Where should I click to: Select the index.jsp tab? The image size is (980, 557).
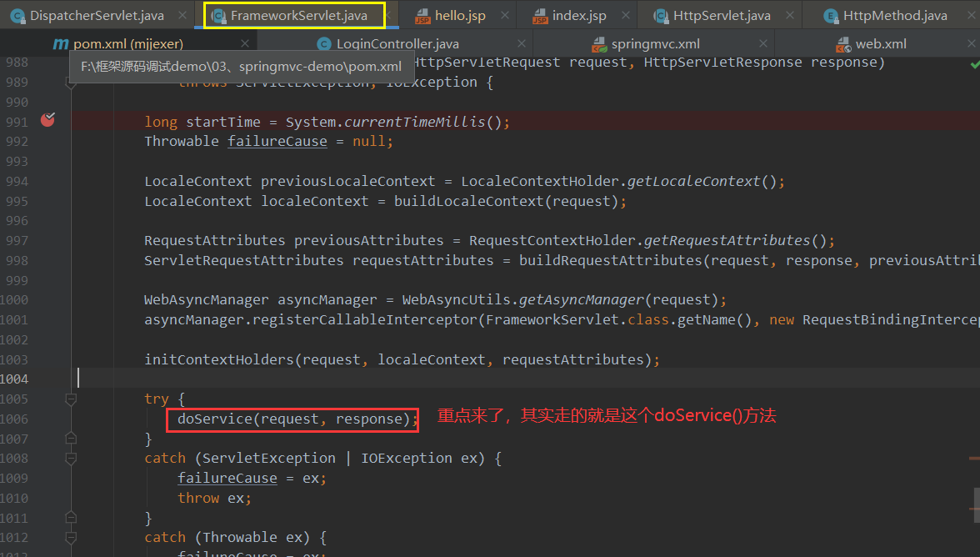(578, 16)
